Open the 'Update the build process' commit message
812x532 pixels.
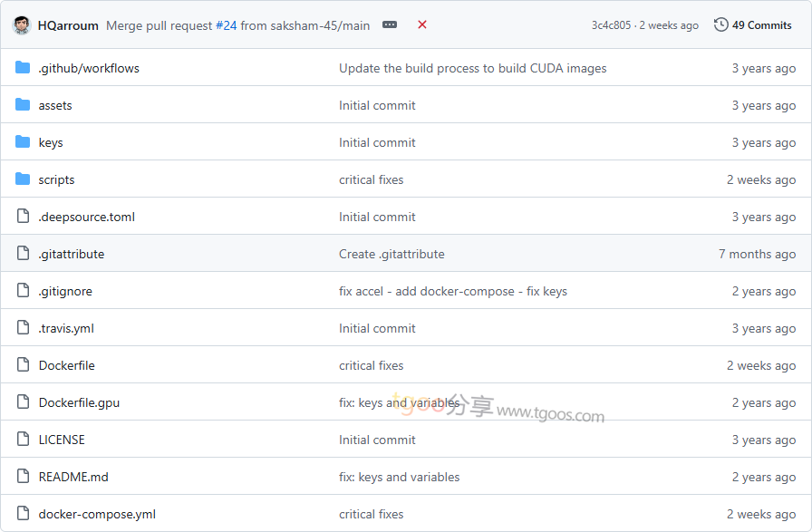473,68
